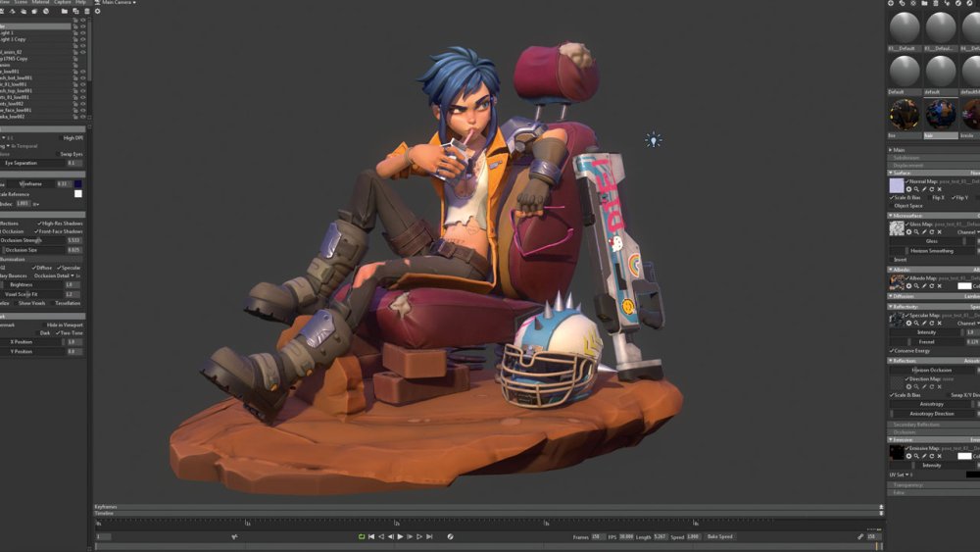Jump to first frame in timeline controls
This screenshot has width=980, height=552.
click(371, 536)
